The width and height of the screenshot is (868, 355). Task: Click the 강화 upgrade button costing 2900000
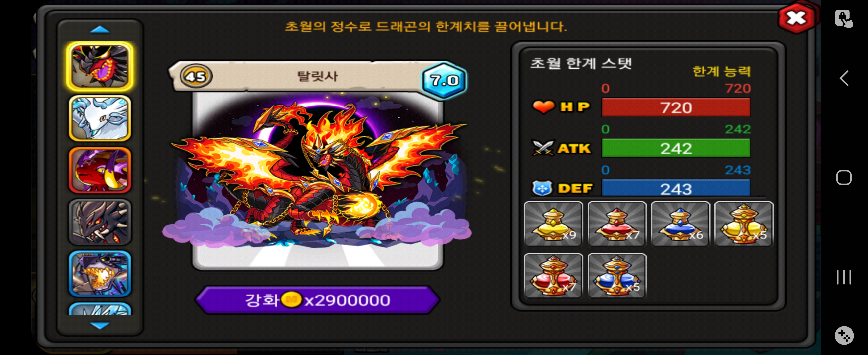317,299
